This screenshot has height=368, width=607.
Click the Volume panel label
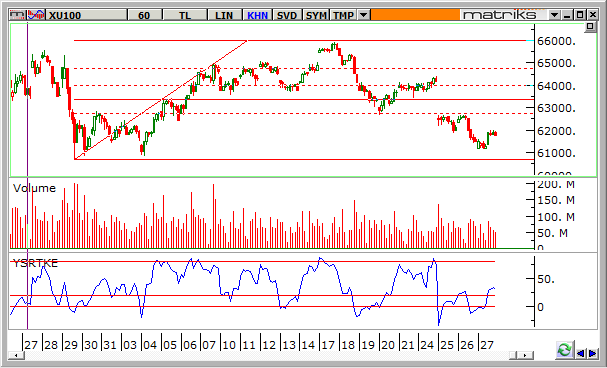pyautogui.click(x=34, y=188)
